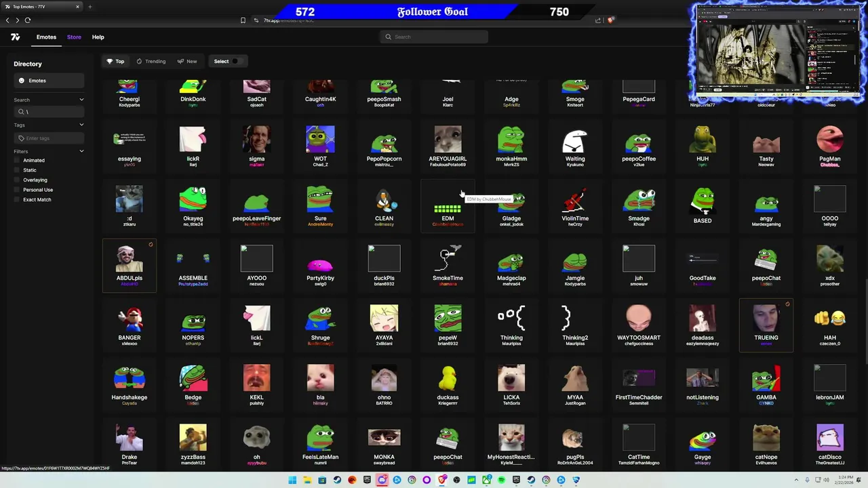This screenshot has height=488, width=868.
Task: Click the bookmark icon in address bar
Action: pos(243,20)
